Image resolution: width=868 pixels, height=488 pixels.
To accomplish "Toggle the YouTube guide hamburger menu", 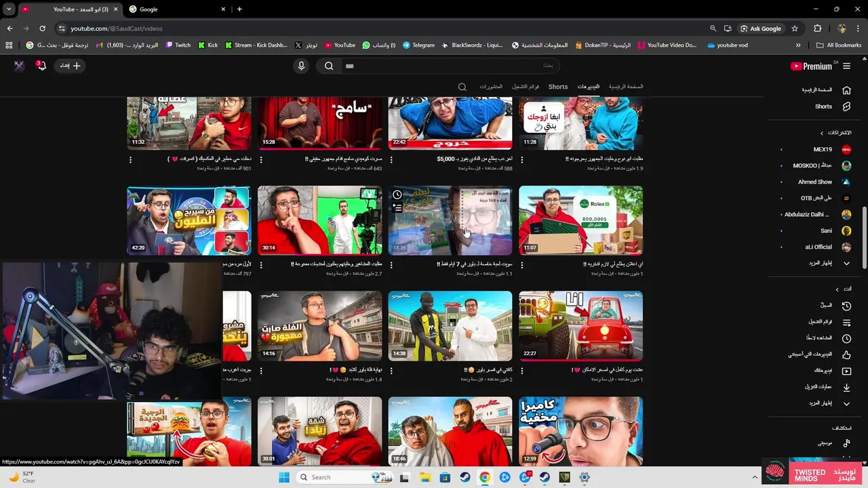I will [x=846, y=66].
